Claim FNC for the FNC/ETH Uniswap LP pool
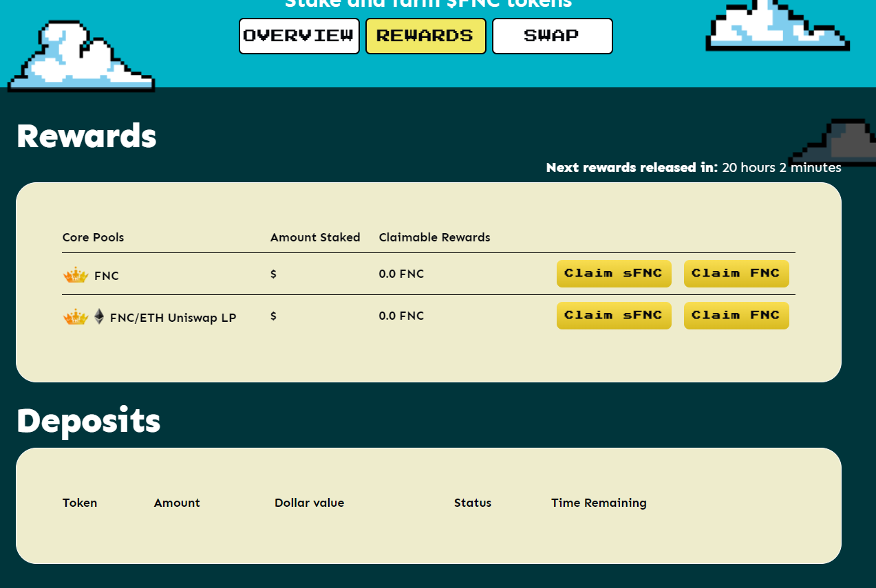Screen dimensions: 876x588 [736, 316]
